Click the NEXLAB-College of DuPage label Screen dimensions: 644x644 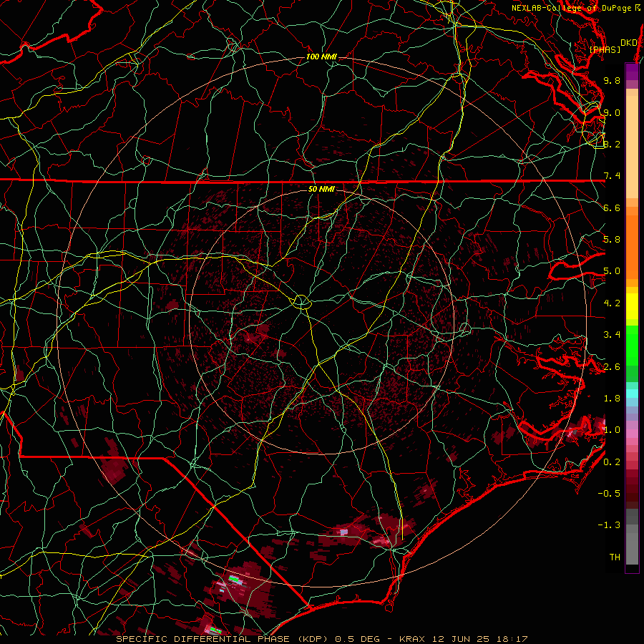point(572,8)
